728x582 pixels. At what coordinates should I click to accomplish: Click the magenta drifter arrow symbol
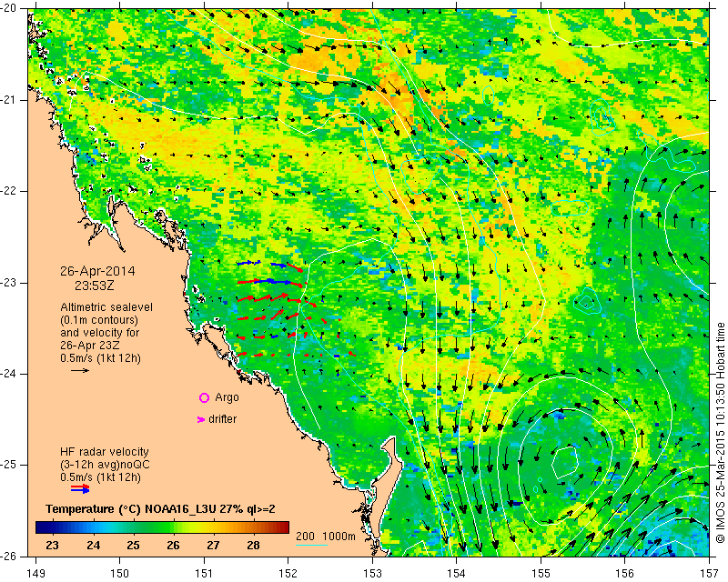[201, 419]
